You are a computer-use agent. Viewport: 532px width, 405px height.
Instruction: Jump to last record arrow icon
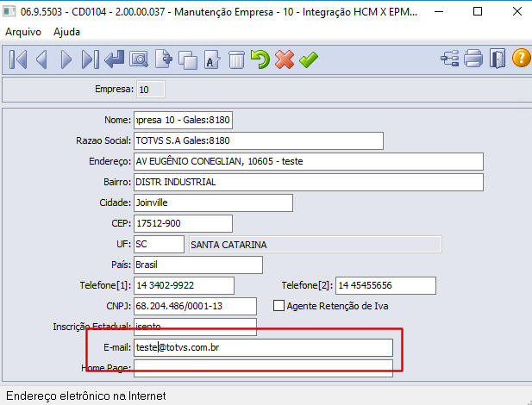91,59
